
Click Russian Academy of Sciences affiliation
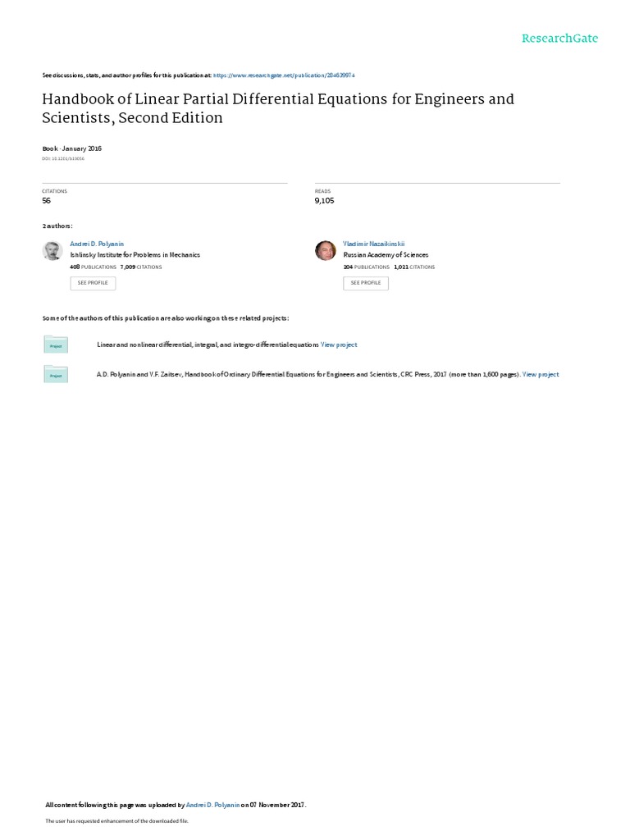(386, 255)
